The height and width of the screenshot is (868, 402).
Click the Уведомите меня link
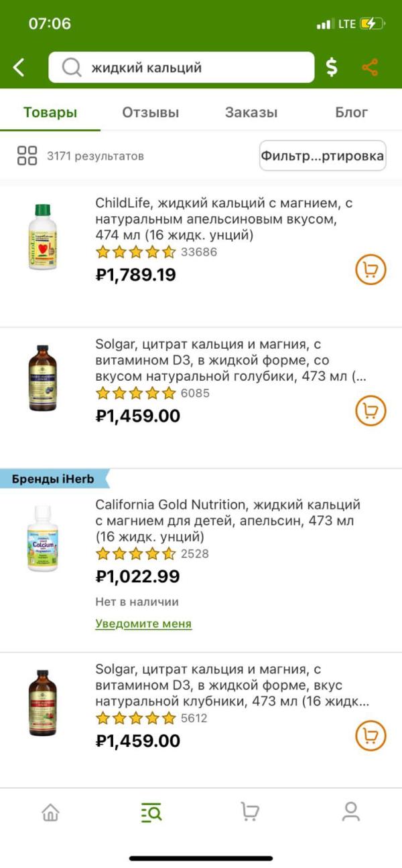(x=143, y=624)
